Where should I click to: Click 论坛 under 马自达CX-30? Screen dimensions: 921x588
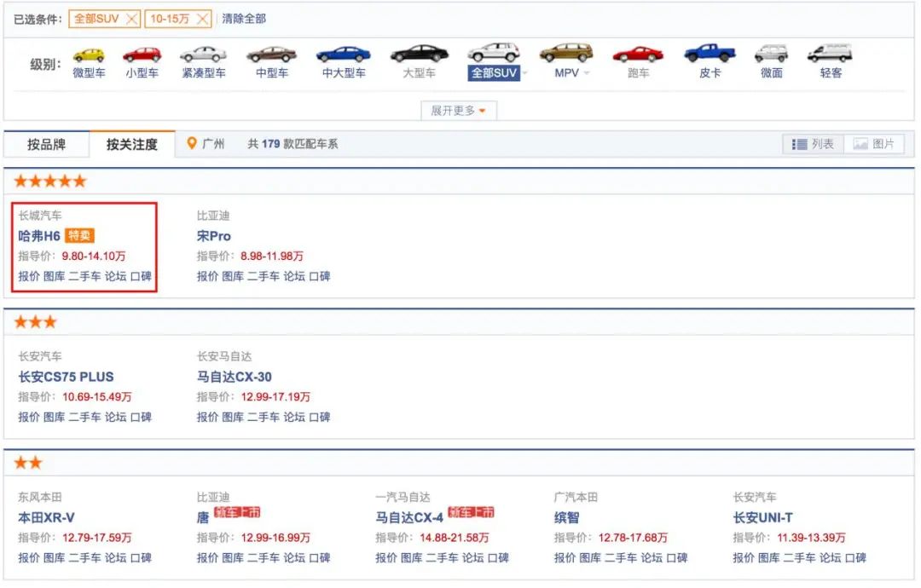pyautogui.click(x=294, y=417)
